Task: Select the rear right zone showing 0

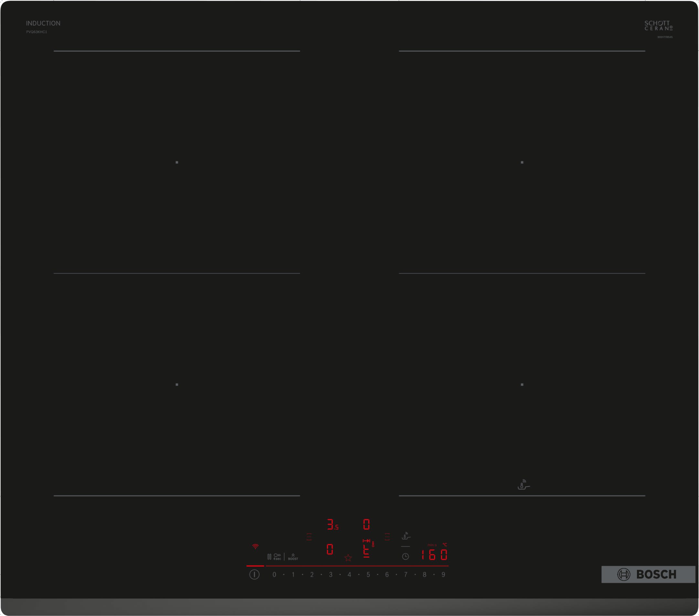Action: (366, 524)
